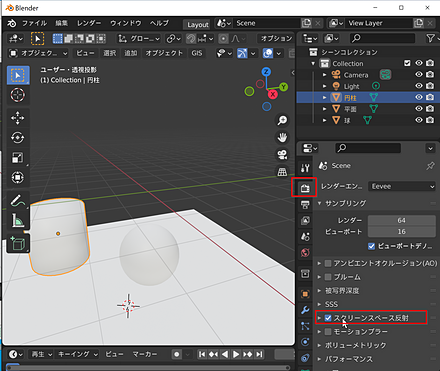Open the Object properties orange square icon
Image resolution: width=440 pixels, height=371 pixels.
(305, 294)
